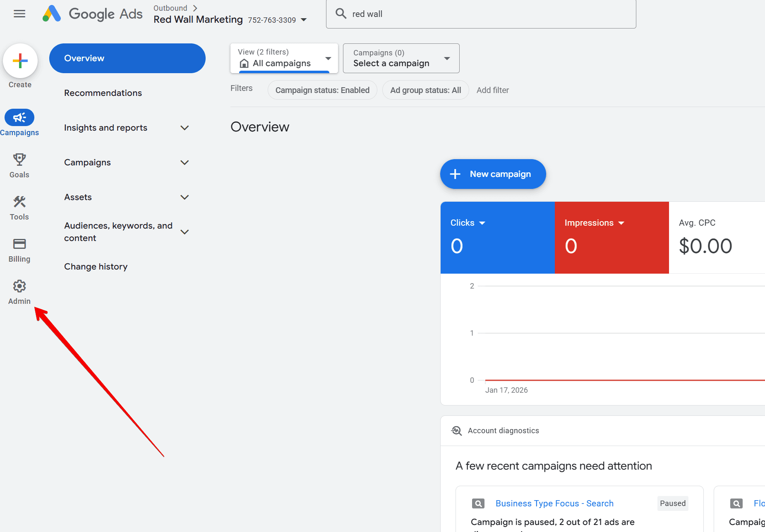765x532 pixels.
Task: Click Campaign status: Enabled filter chip
Action: click(322, 90)
